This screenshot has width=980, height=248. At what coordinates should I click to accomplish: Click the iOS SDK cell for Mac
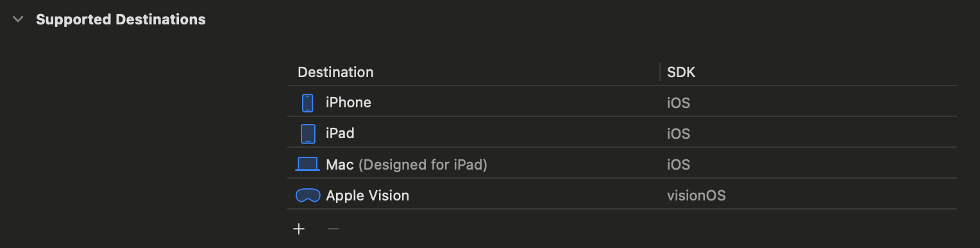click(679, 164)
